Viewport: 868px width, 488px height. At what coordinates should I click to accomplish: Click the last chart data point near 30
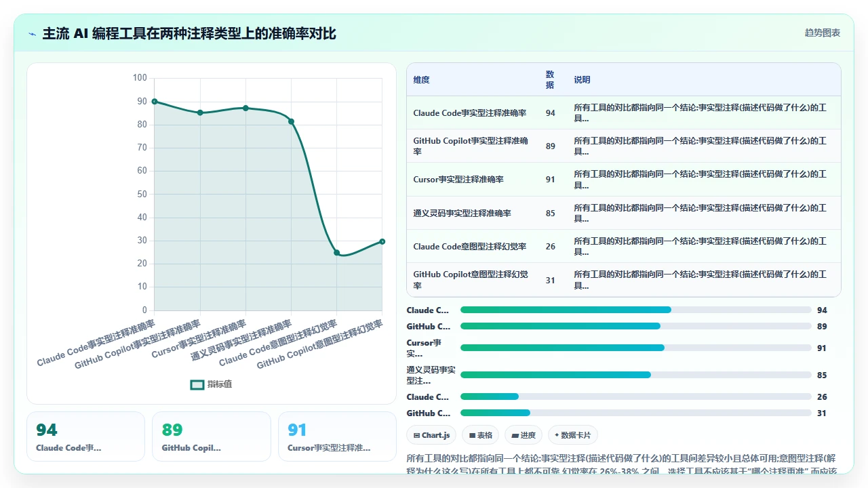(x=382, y=241)
